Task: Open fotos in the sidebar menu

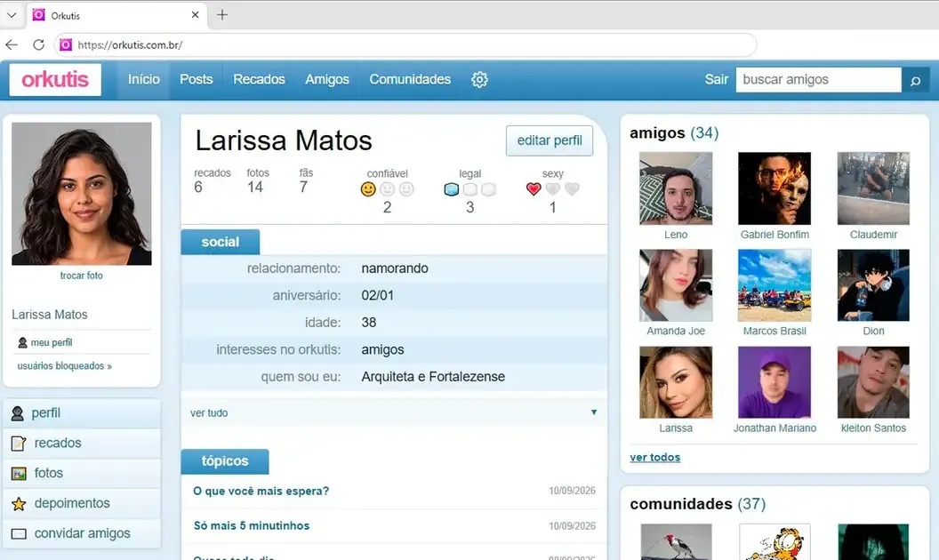Action: pos(82,473)
